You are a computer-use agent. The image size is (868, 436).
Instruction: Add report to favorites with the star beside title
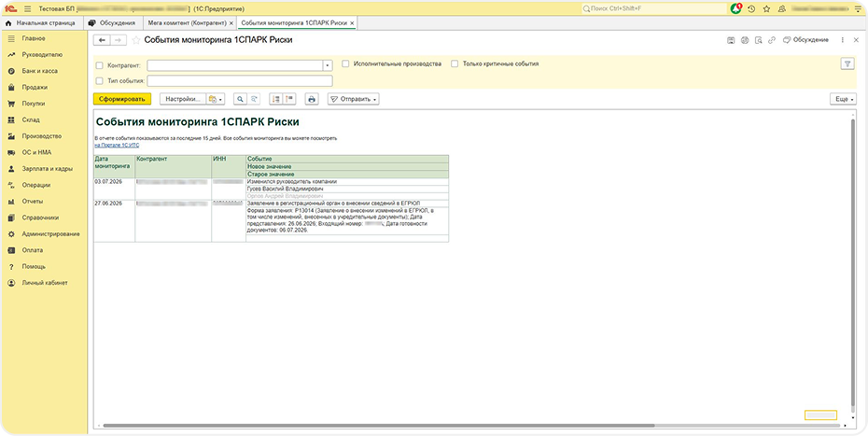136,40
